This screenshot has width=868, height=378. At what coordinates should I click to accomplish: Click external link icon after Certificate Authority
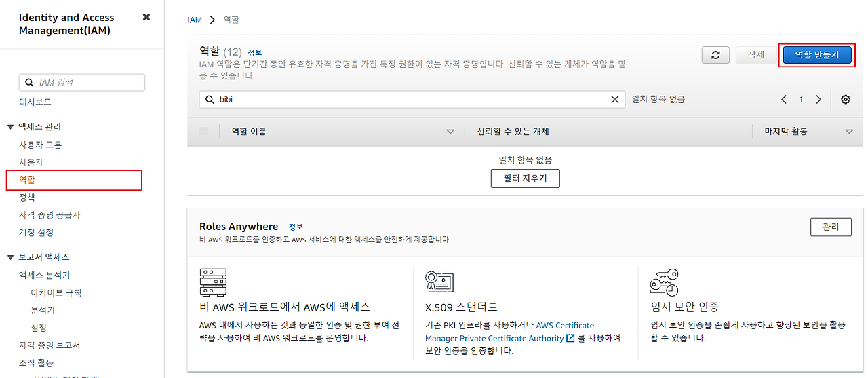click(x=570, y=338)
